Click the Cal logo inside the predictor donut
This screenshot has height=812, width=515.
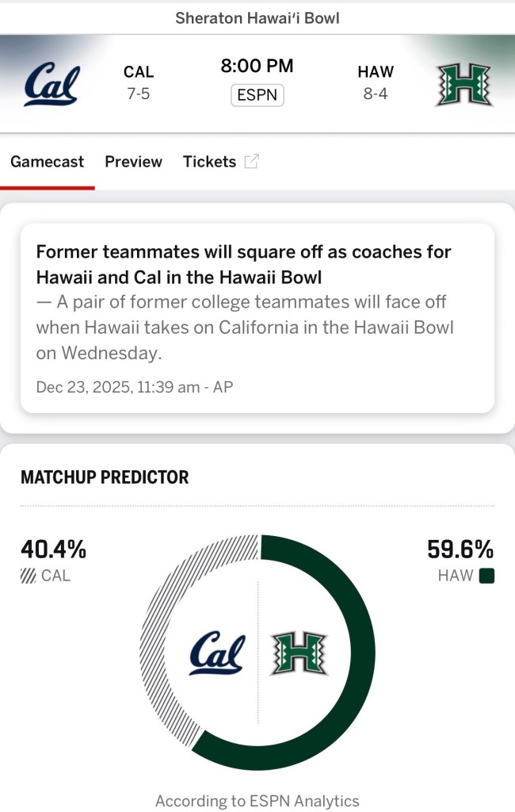217,653
